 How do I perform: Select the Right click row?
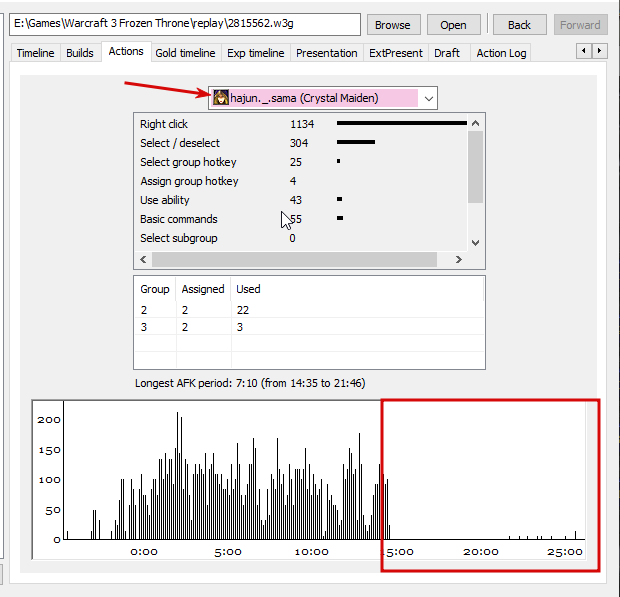(301, 124)
